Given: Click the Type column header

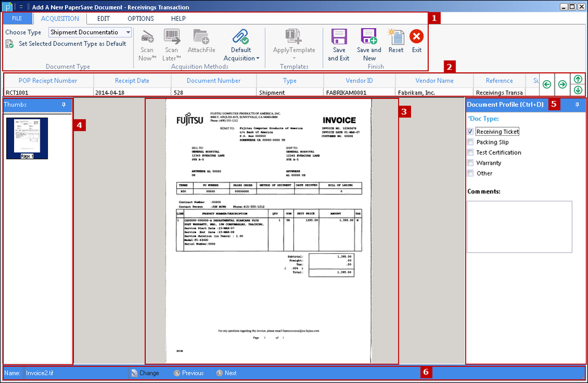Looking at the screenshot, I should pyautogui.click(x=290, y=81).
